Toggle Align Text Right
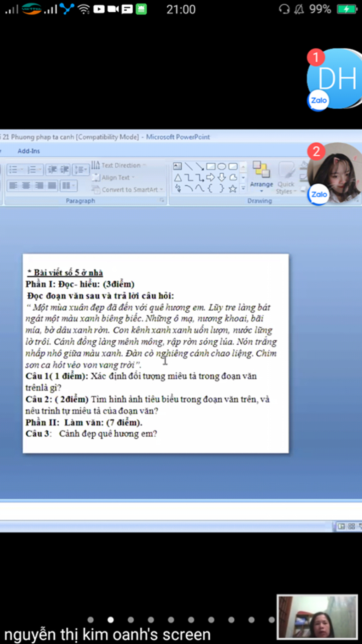The height and width of the screenshot is (644, 362). [39, 185]
